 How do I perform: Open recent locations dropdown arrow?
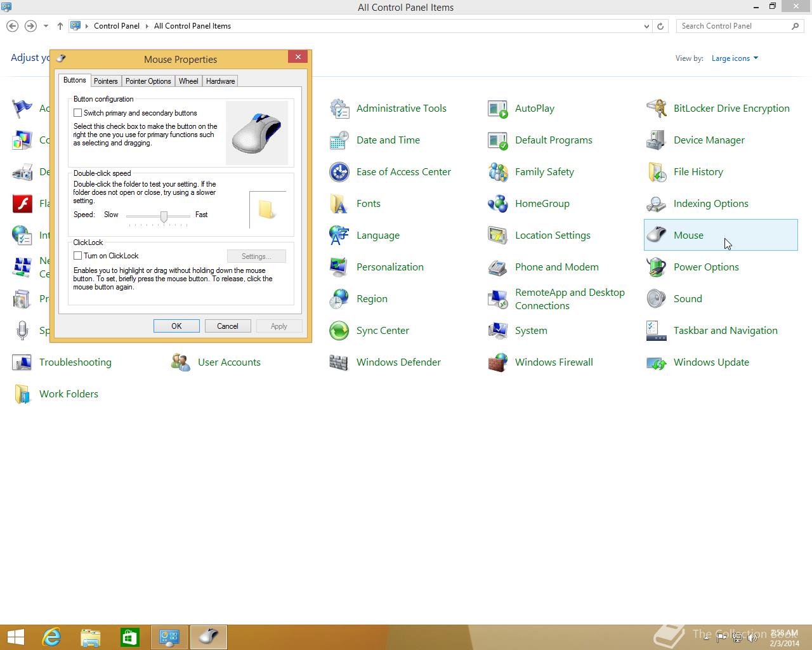[x=46, y=26]
